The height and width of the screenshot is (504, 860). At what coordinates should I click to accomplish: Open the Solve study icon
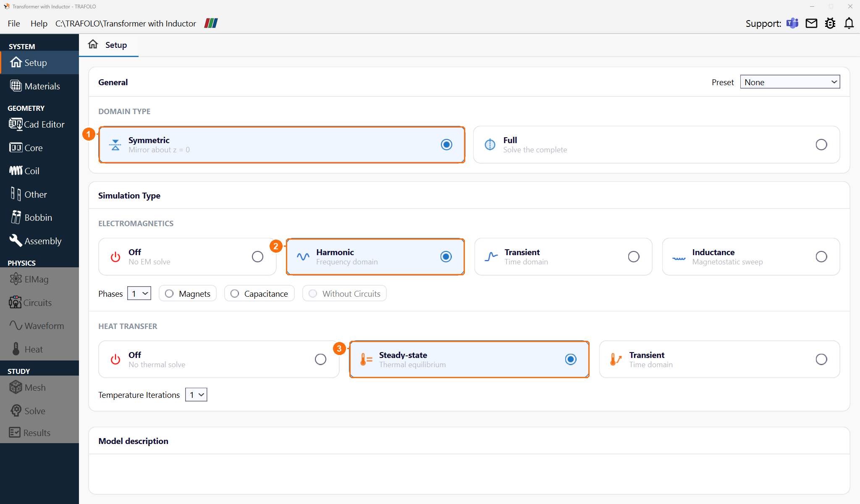[16, 410]
